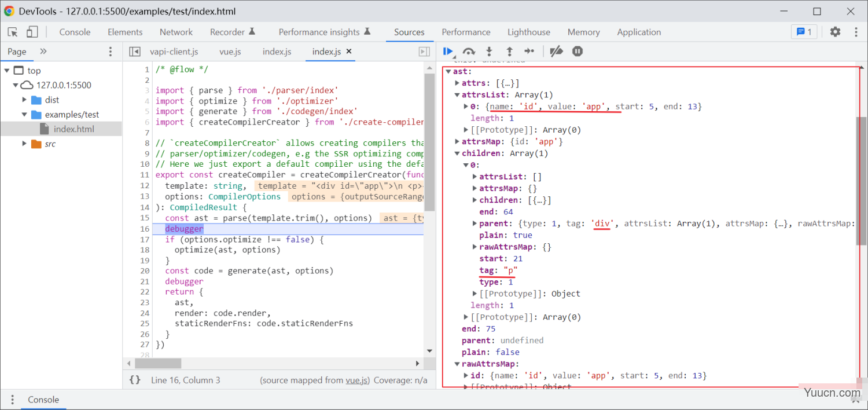Expand the attrs property
This screenshot has width=868, height=410.
[x=457, y=83]
